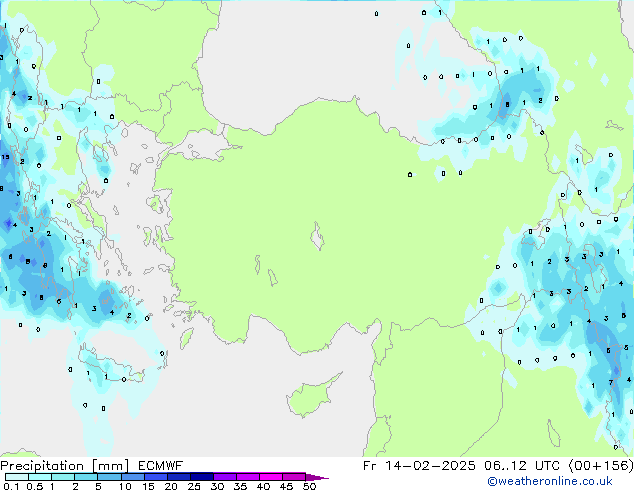Click the 25–30 mm dark blue swatch
Viewport: 634px width, 490px height.
click(202, 477)
